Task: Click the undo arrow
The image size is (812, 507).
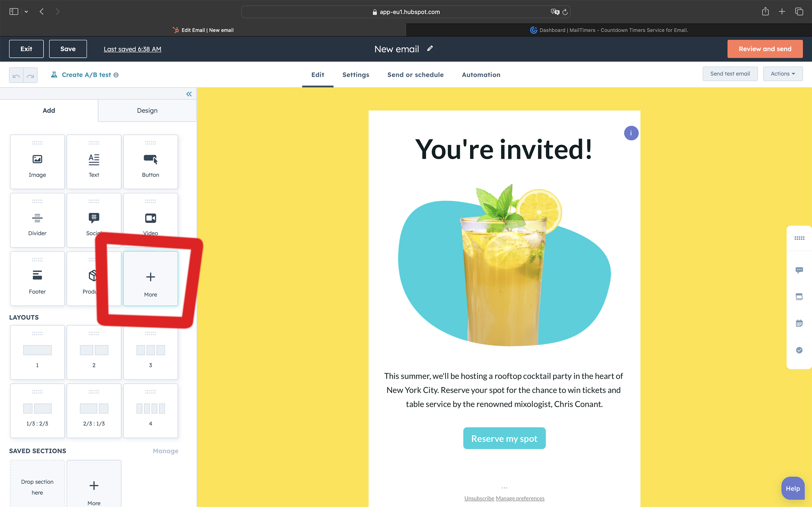Action: click(x=16, y=75)
